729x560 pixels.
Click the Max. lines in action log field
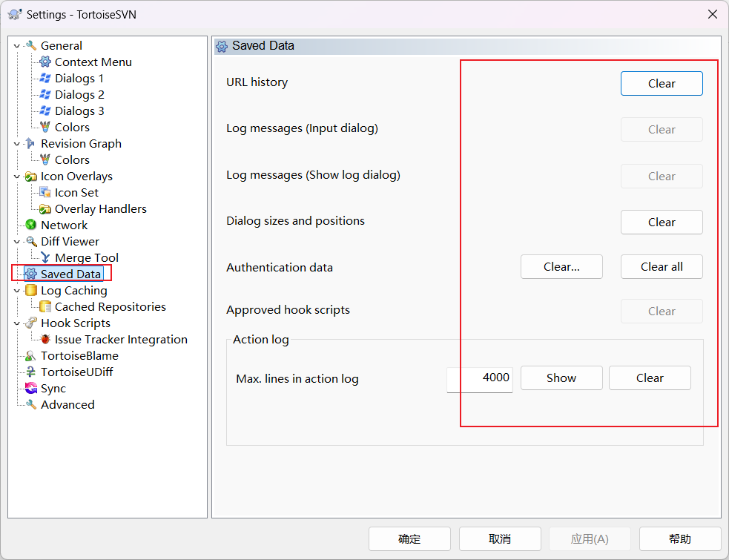[x=480, y=380]
